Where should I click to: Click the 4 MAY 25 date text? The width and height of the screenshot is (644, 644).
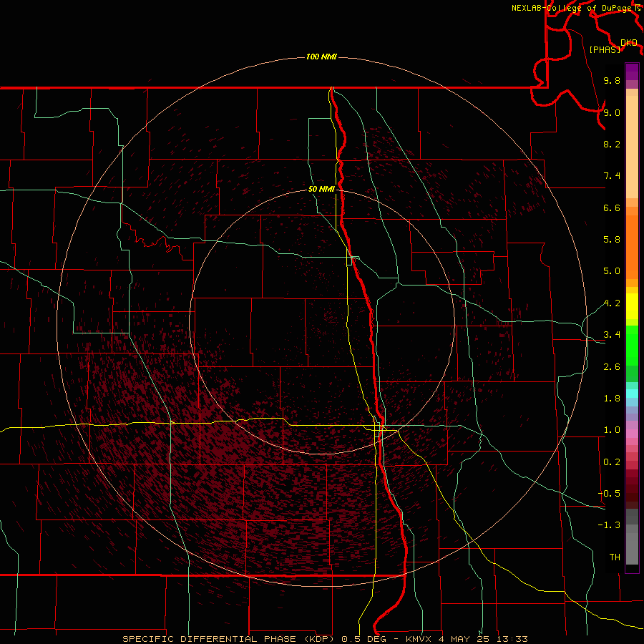click(x=465, y=639)
